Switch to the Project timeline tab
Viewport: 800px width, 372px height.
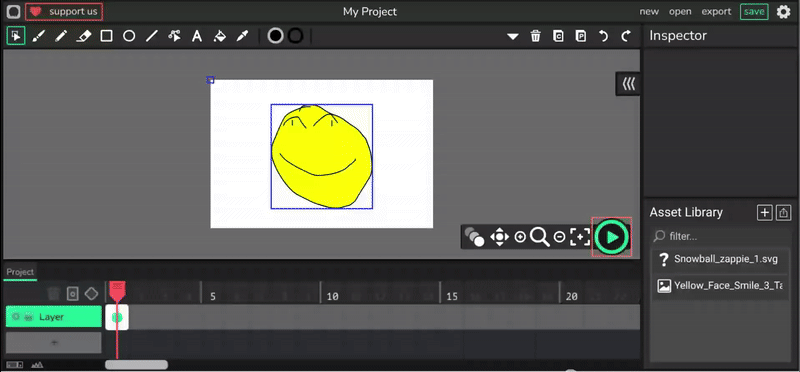coord(20,272)
